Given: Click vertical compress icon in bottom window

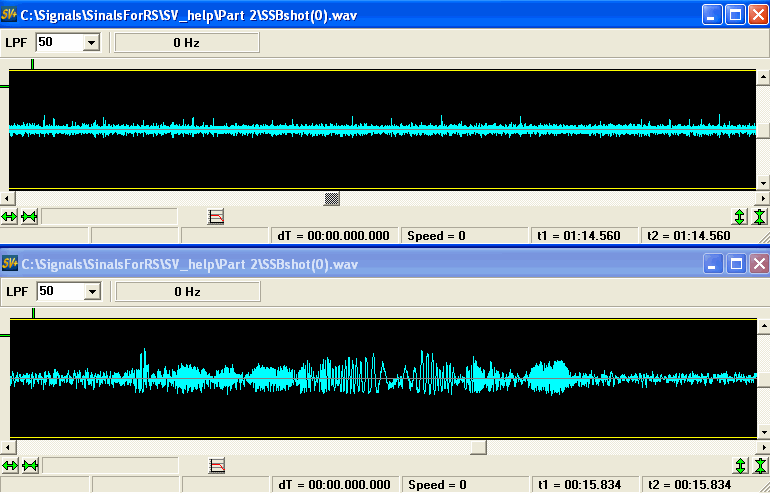Looking at the screenshot, I should (760, 466).
